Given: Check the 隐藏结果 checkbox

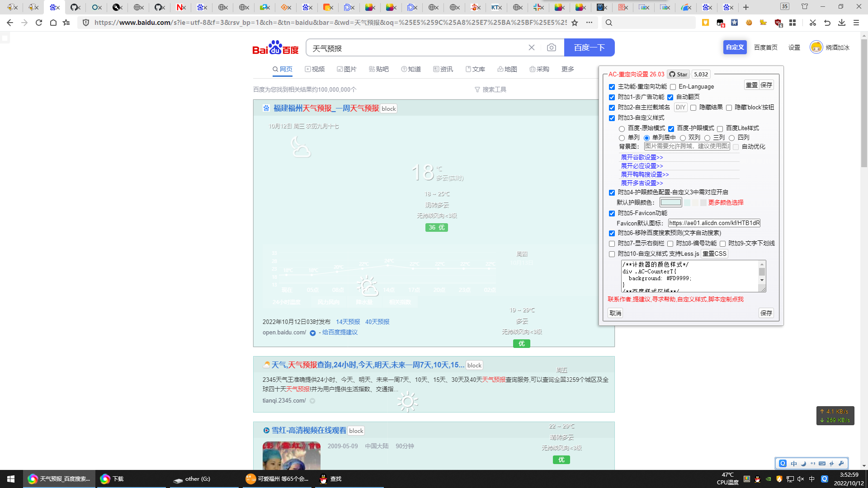Looking at the screenshot, I should click(x=693, y=108).
